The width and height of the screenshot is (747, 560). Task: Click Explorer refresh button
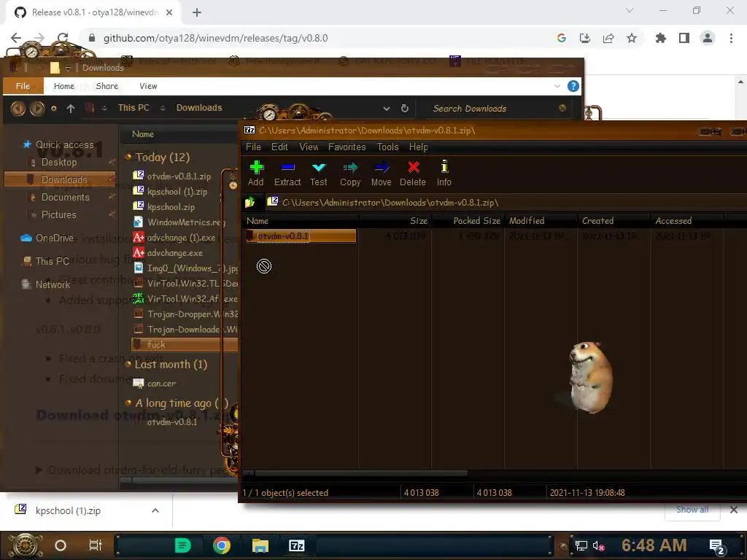404,108
